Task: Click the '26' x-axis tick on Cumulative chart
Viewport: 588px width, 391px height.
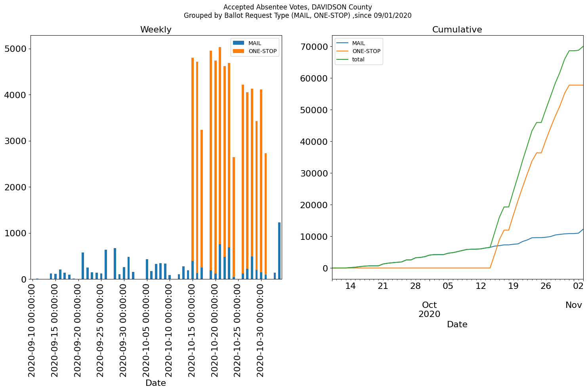Action: tap(546, 286)
